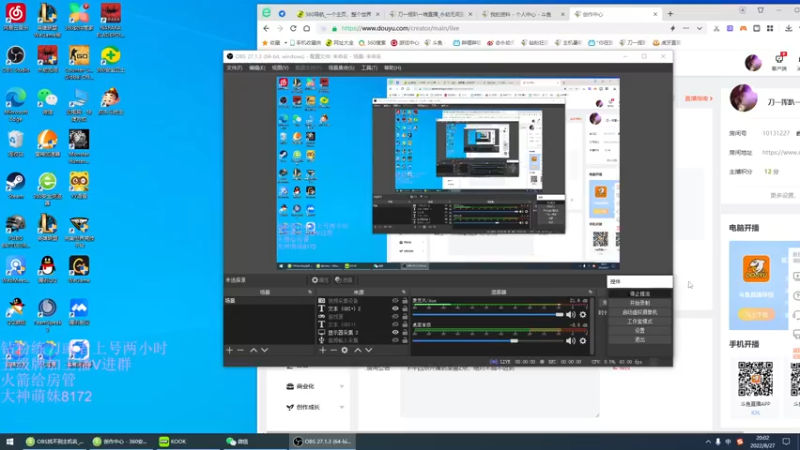Mute the top mixer audio track with its speaker icon
Screen dimensions: 800x450
[570, 315]
